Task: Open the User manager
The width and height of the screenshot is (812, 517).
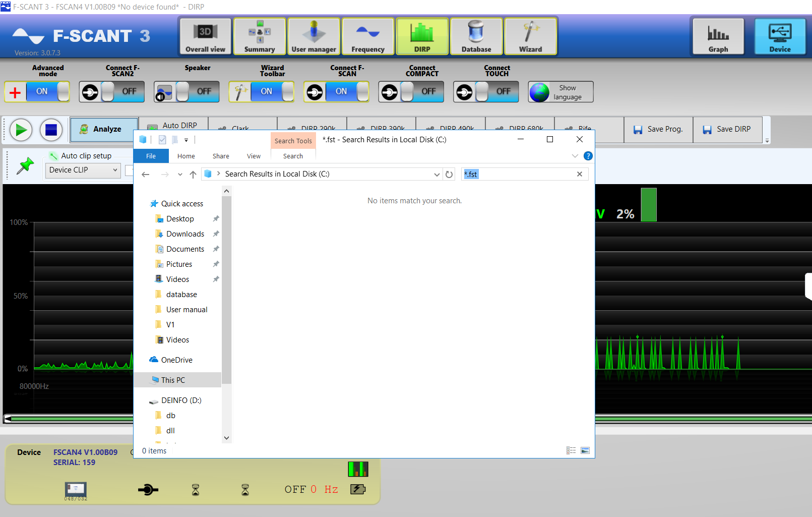Action: point(314,36)
